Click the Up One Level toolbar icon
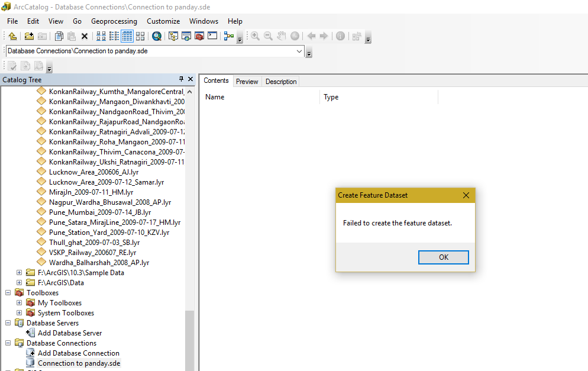Viewport: 588px width, 371px height. 12,36
